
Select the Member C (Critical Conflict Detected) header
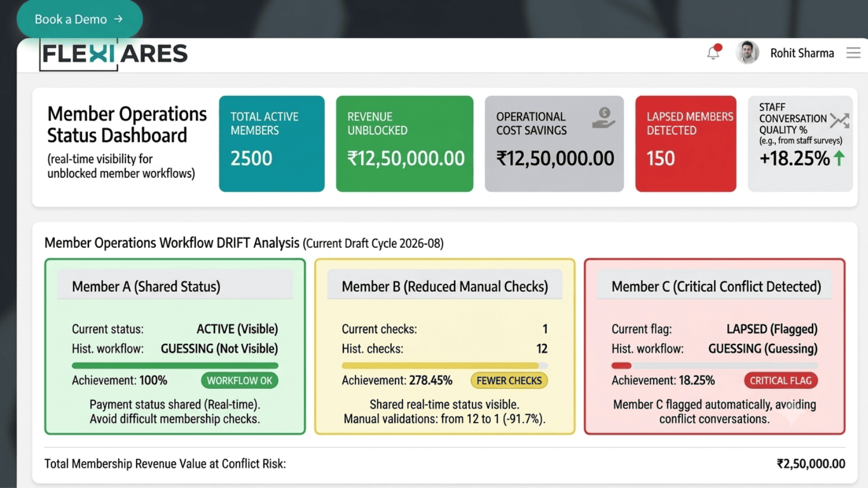point(714,286)
